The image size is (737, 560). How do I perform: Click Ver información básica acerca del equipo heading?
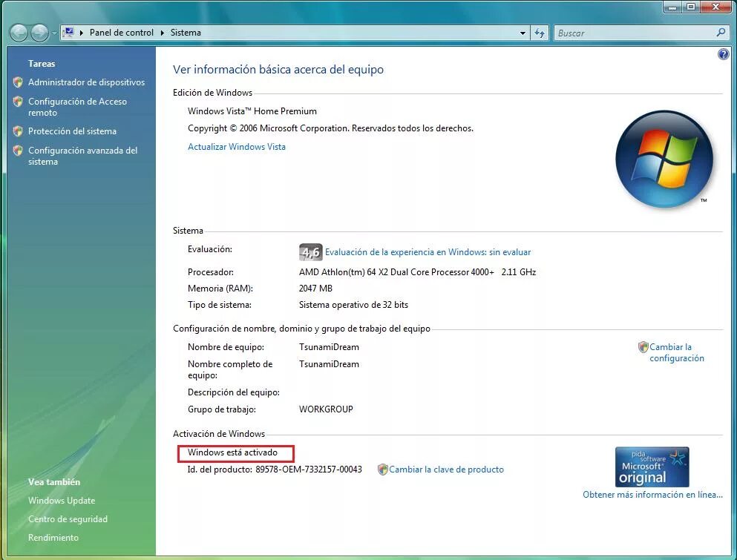278,70
